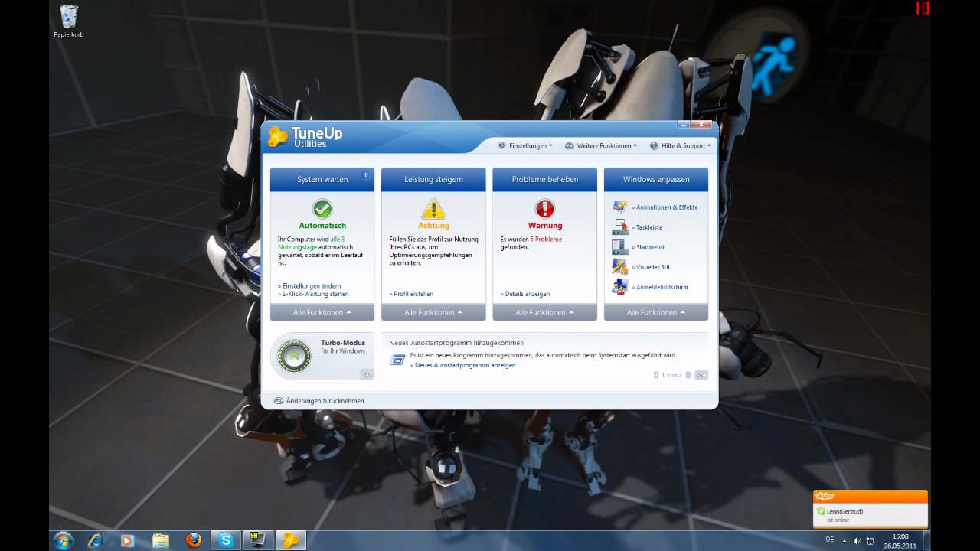Open Windows Media Player taskbar icon
The height and width of the screenshot is (551, 980).
[x=128, y=540]
